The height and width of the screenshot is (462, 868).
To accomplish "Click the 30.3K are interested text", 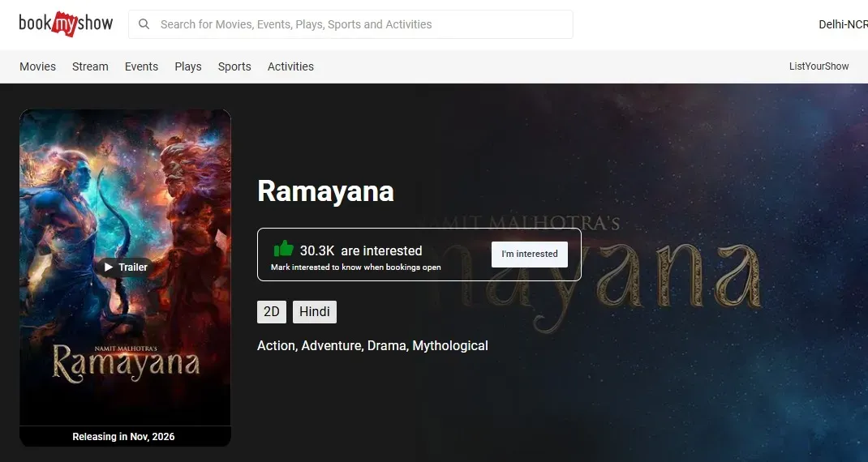I will coord(361,250).
